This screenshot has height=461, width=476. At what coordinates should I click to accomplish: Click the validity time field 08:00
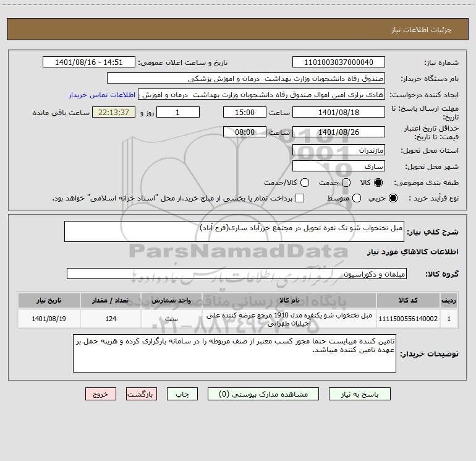pos(245,132)
